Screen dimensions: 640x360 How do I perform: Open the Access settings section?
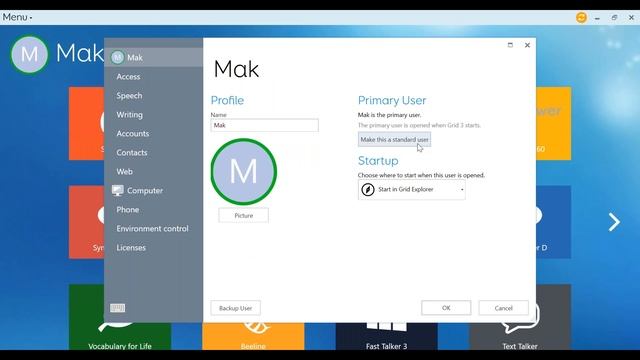pos(128,77)
